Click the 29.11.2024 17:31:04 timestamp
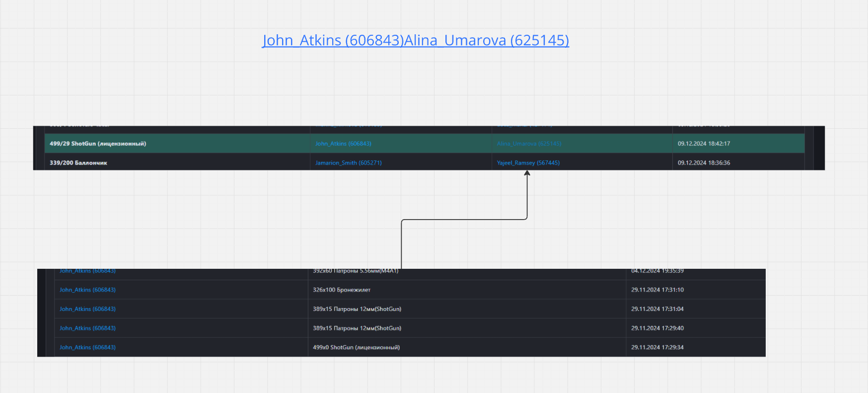The width and height of the screenshot is (868, 393). 657,309
